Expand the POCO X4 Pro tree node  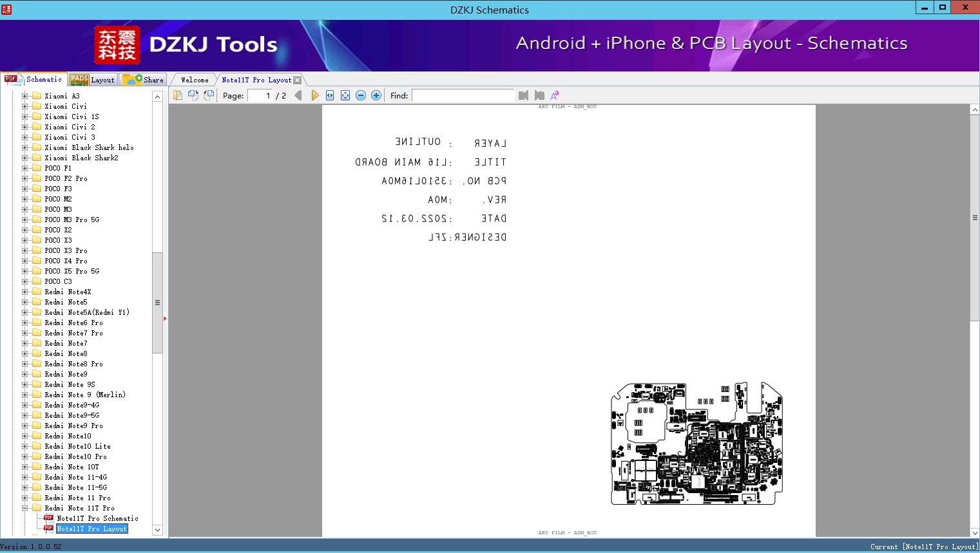[x=24, y=261]
